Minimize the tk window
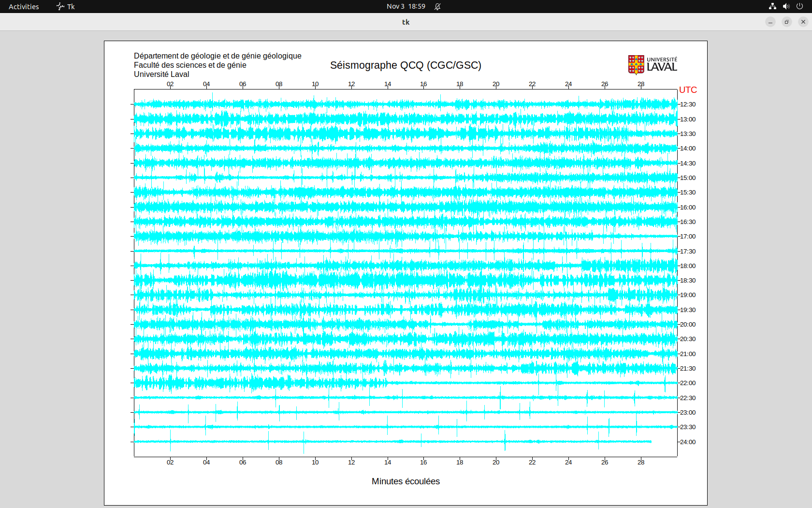 [770, 22]
